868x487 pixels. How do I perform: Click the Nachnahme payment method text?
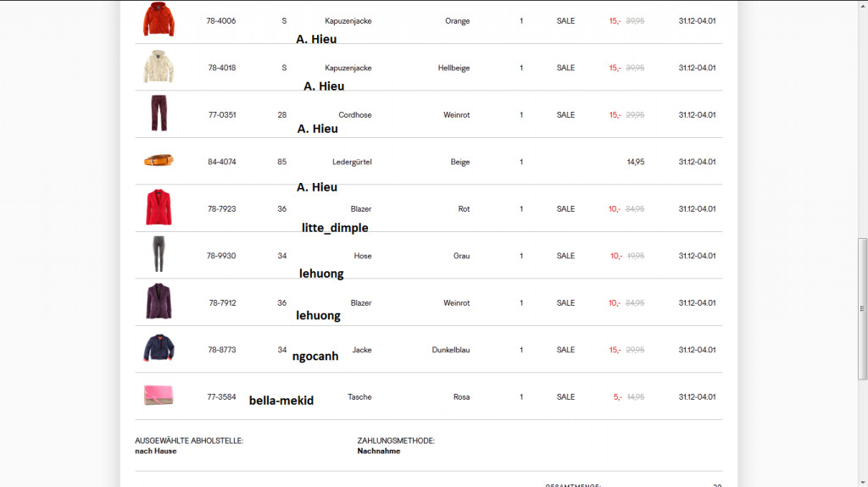click(379, 451)
